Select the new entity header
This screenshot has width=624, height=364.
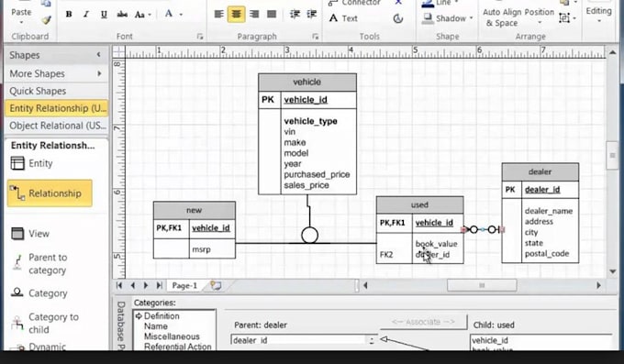[x=195, y=210]
